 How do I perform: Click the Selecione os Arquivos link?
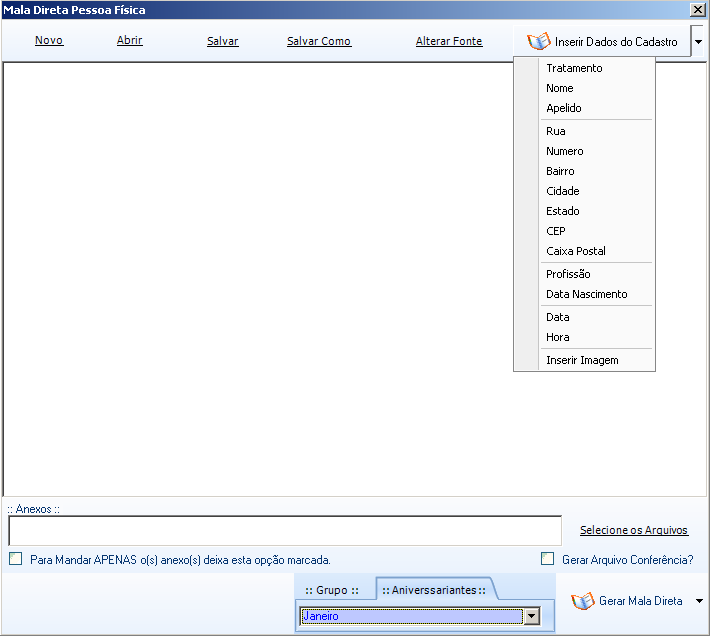(634, 530)
